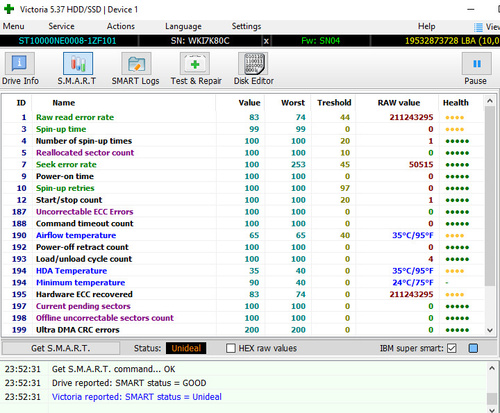500x413 pixels.
Task: Click the Health column header
Action: coord(456,103)
